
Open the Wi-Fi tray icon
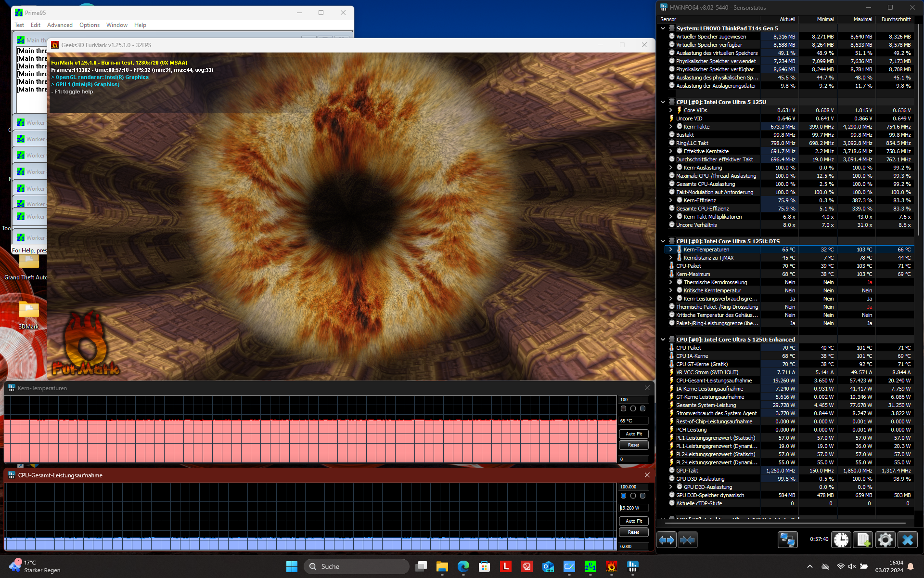[x=840, y=566]
